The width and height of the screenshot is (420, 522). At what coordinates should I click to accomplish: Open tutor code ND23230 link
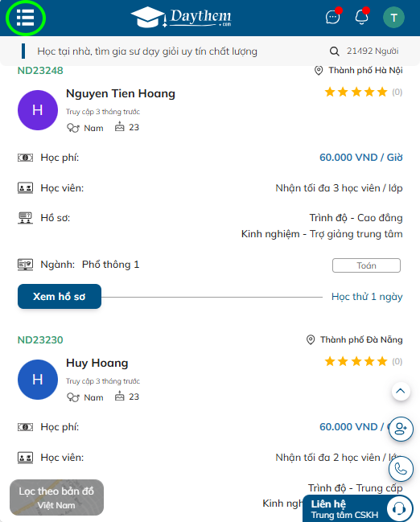coord(40,340)
